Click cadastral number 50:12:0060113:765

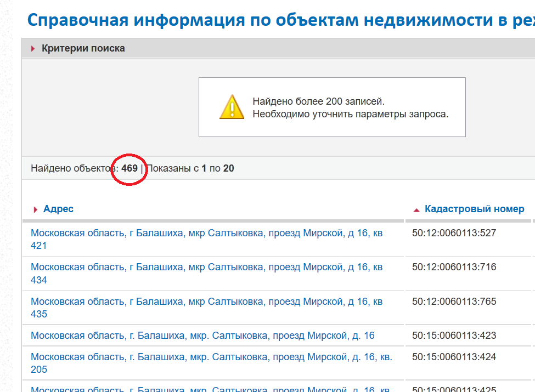tap(454, 302)
